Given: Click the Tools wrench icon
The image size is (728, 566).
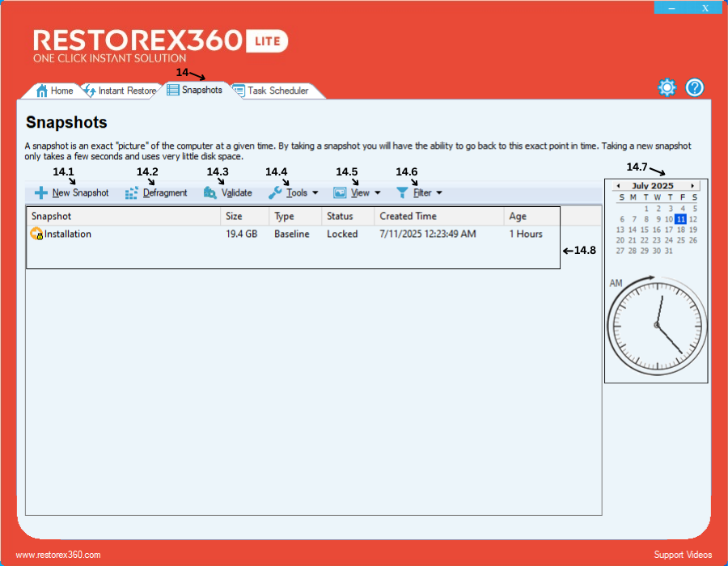Looking at the screenshot, I should 275,193.
